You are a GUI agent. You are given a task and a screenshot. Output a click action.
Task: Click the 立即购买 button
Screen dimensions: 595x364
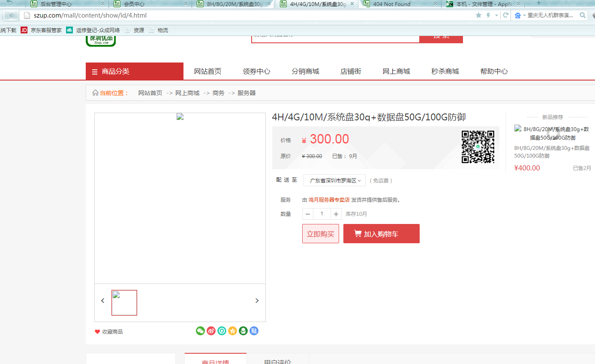pyautogui.click(x=320, y=234)
